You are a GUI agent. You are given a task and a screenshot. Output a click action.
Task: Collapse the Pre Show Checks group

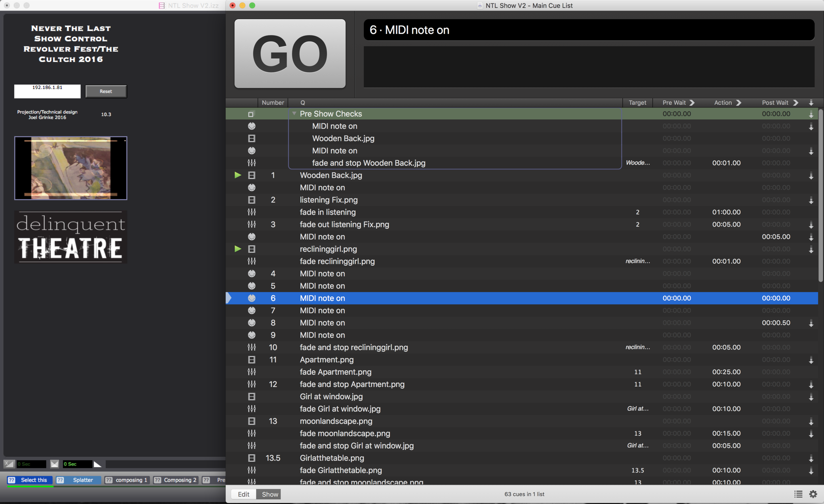[x=294, y=114]
